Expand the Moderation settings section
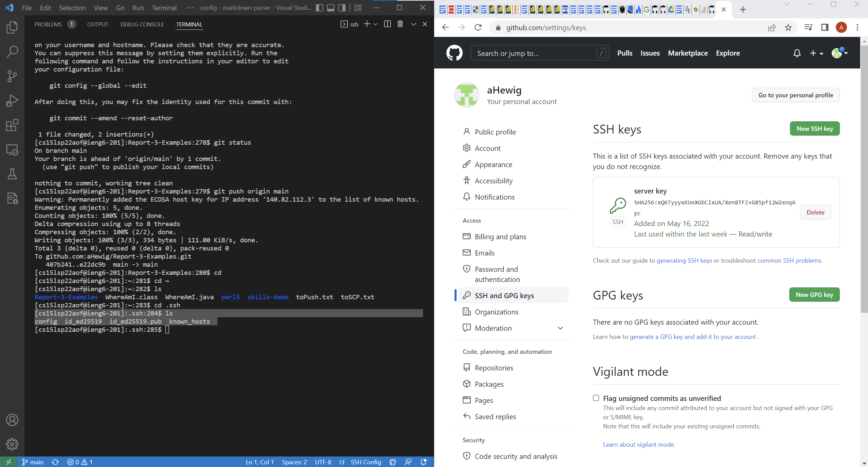 coord(560,328)
